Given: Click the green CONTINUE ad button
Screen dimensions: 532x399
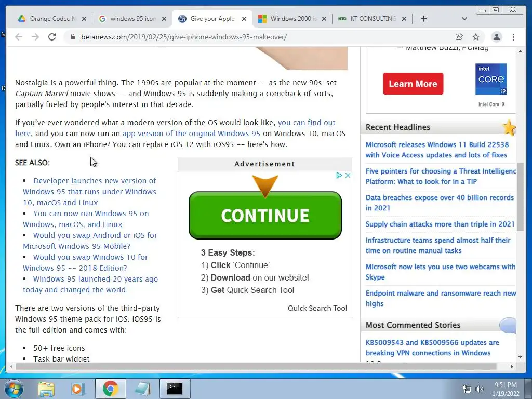Looking at the screenshot, I should [265, 215].
